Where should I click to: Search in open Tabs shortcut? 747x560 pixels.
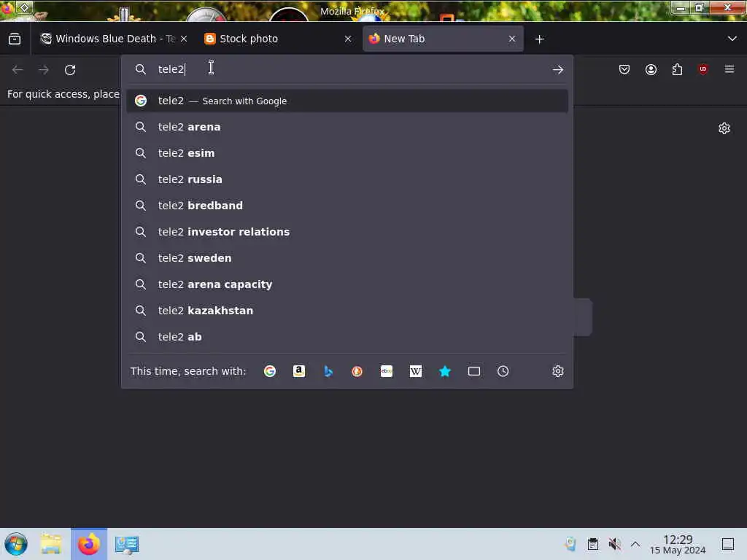click(x=474, y=371)
